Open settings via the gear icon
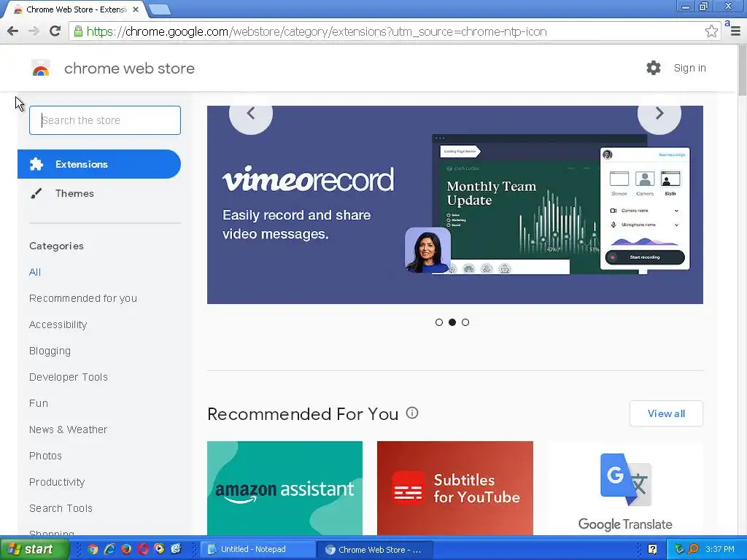 [x=654, y=68]
